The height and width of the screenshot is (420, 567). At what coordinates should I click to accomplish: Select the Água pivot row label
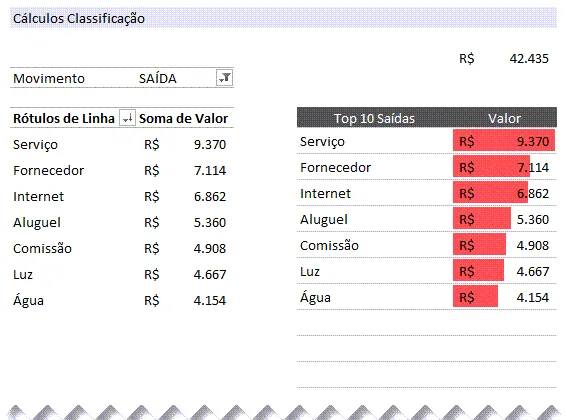(x=28, y=300)
